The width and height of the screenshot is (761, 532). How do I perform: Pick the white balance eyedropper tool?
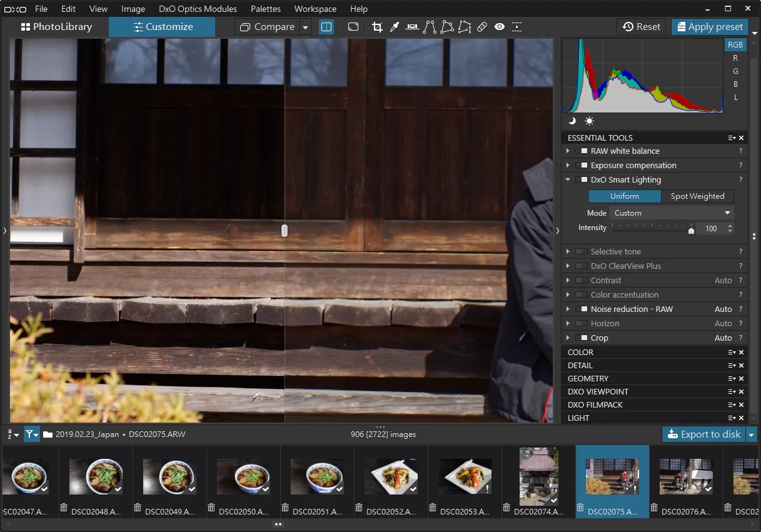(x=395, y=27)
